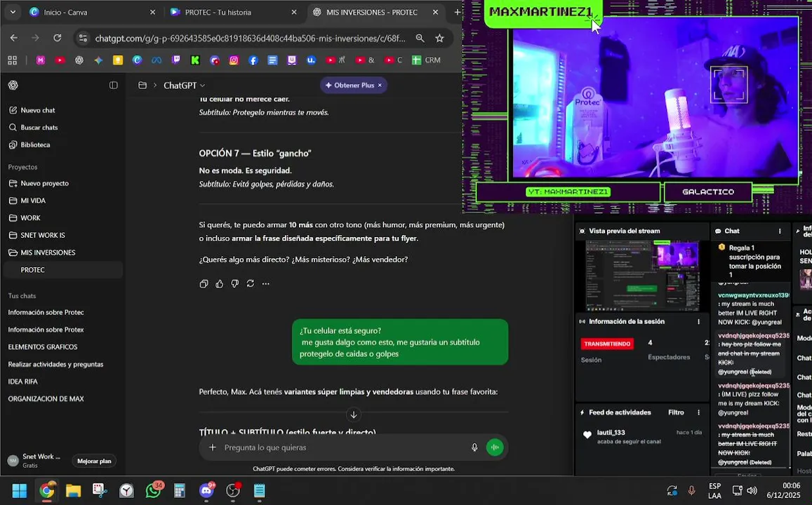This screenshot has height=505, width=812.
Task: Open the Facebook bookmark
Action: coord(253,60)
